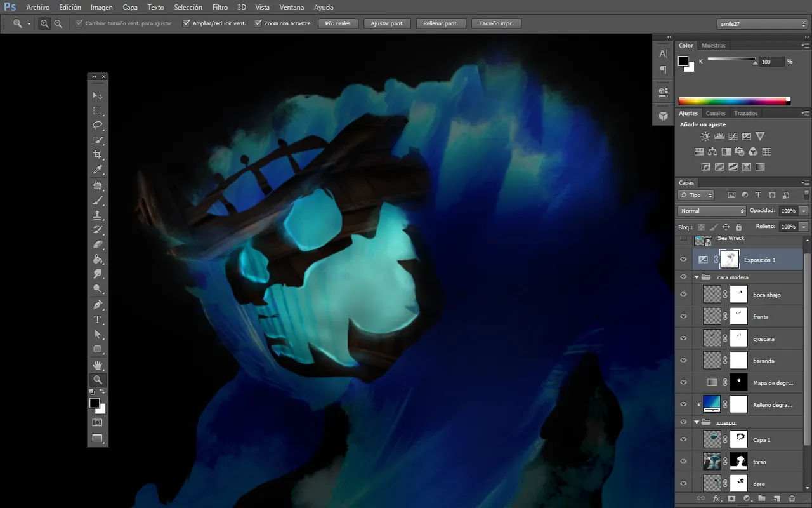This screenshot has height=508, width=812.
Task: Select the Eraser tool
Action: pos(98,244)
